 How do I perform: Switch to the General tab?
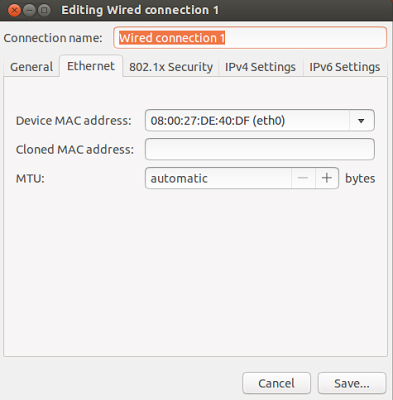(31, 67)
